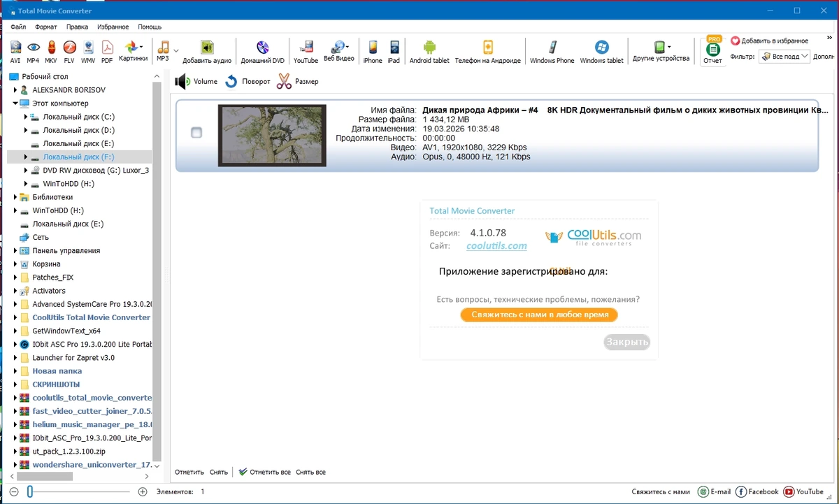The width and height of the screenshot is (839, 504).
Task: Select Локальный диск (F:) in tree
Action: click(79, 157)
